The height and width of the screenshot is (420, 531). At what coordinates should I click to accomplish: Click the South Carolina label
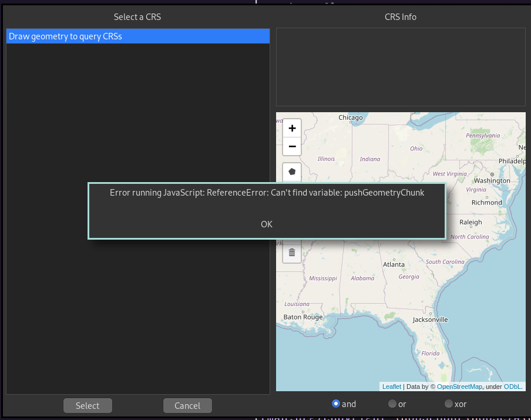pos(445,262)
